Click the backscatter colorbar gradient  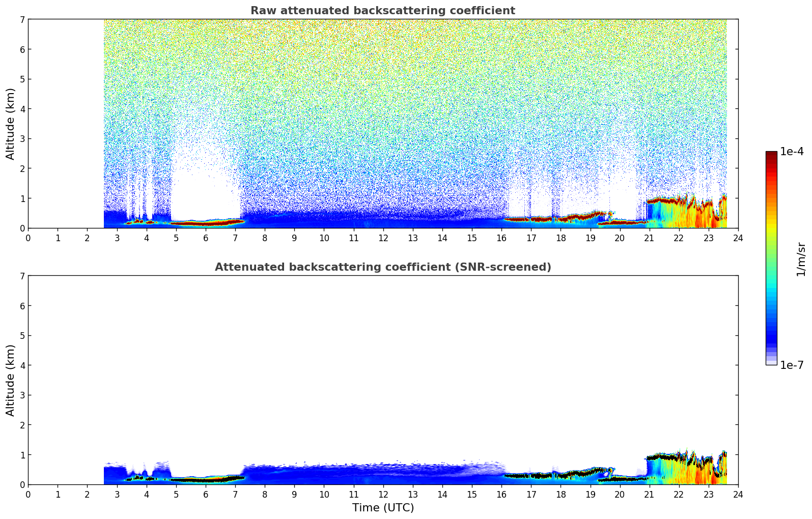point(771,258)
